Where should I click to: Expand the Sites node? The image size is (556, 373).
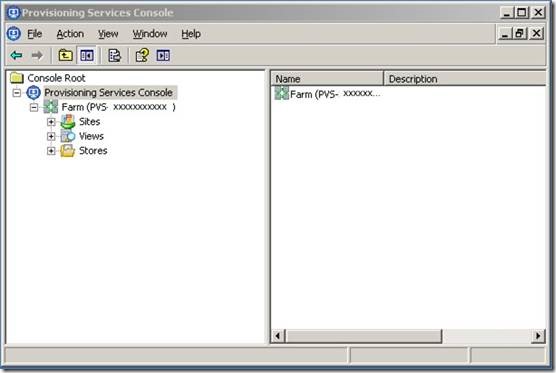click(51, 122)
